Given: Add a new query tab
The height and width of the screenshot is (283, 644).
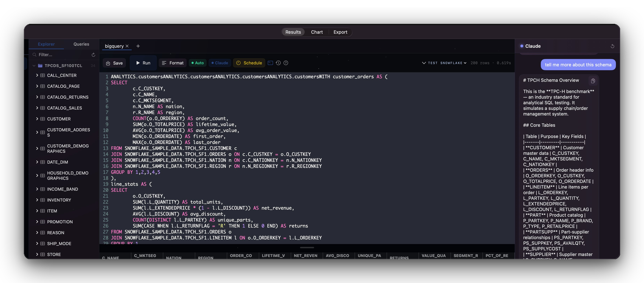Looking at the screenshot, I should [138, 46].
